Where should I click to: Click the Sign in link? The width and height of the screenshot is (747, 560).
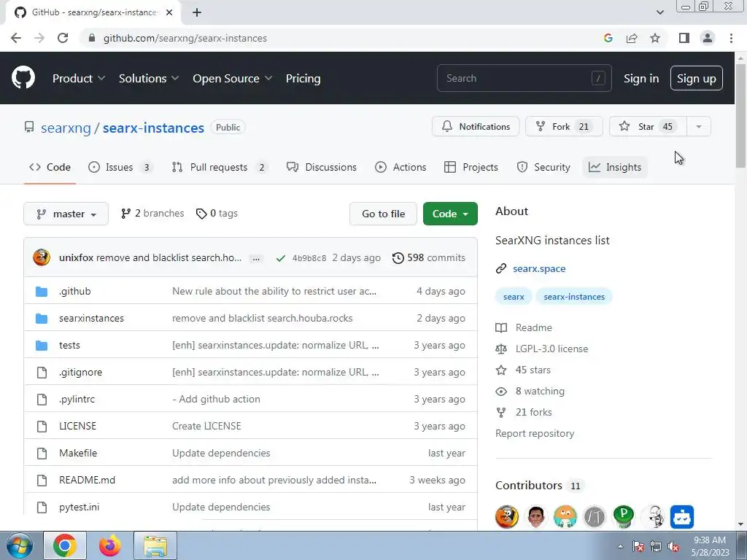641,79
